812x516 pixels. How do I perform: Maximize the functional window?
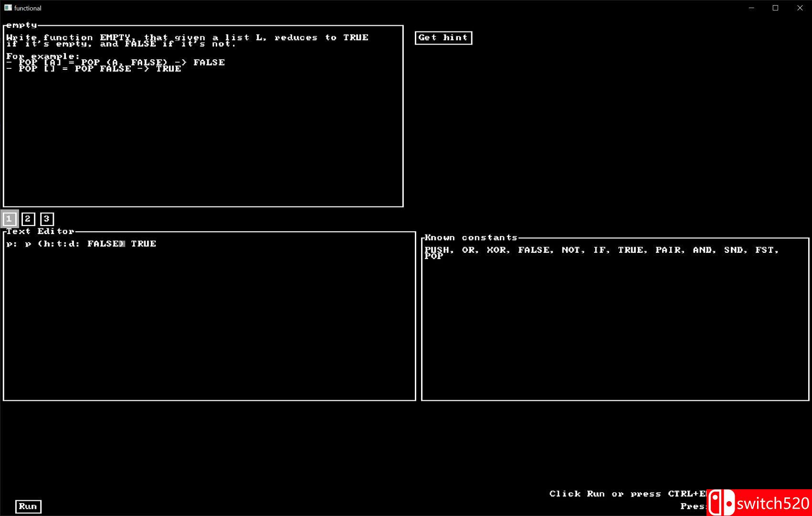775,8
